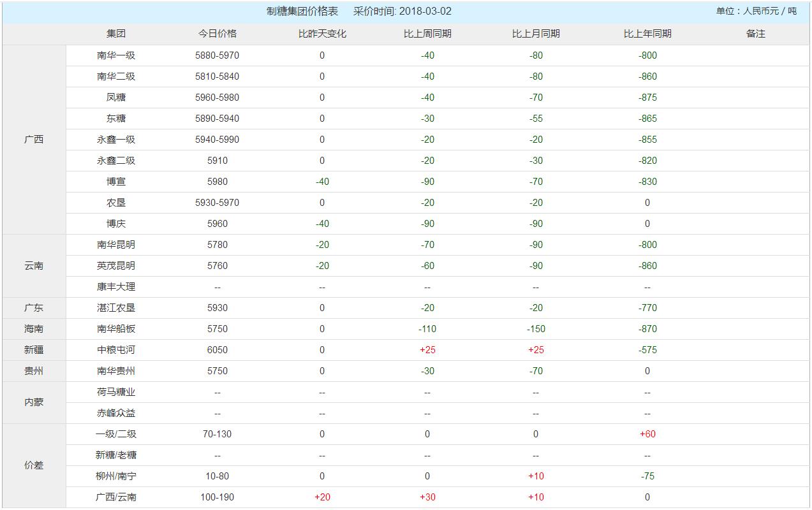The height and width of the screenshot is (510, 812).
Task: Click the 2018-03-02 sampling date
Action: pos(425,11)
